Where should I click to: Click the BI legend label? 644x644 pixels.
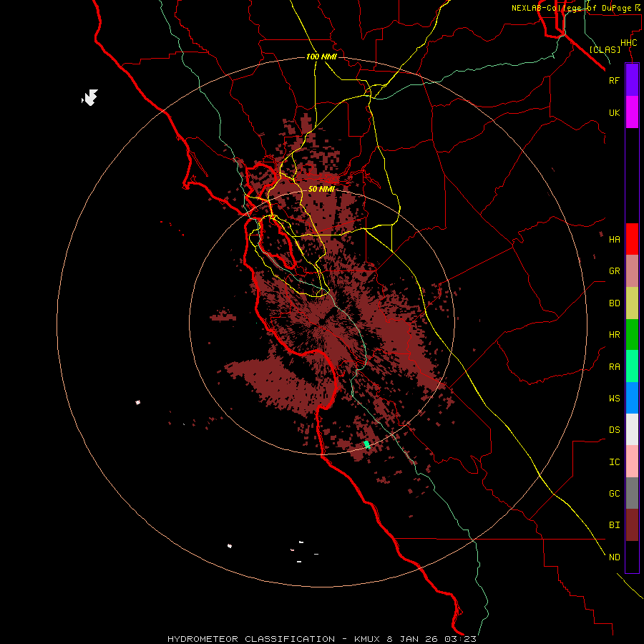(x=615, y=525)
